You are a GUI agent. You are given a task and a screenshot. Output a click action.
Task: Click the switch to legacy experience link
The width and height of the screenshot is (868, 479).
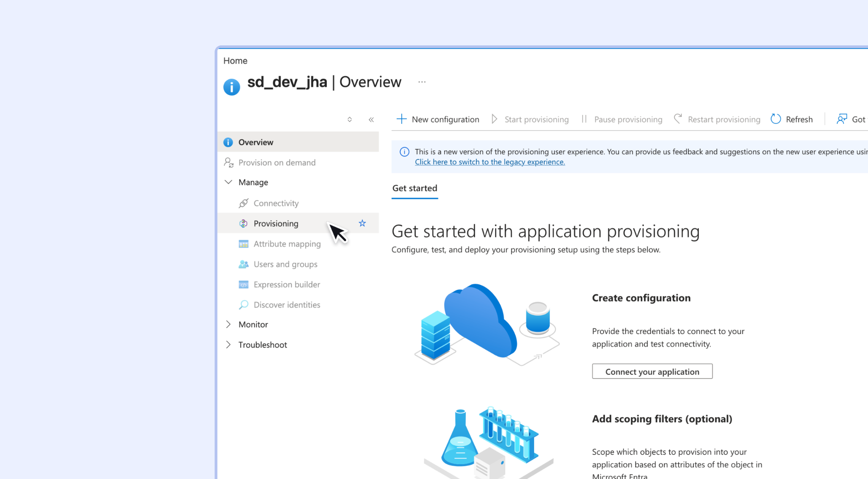(x=490, y=162)
